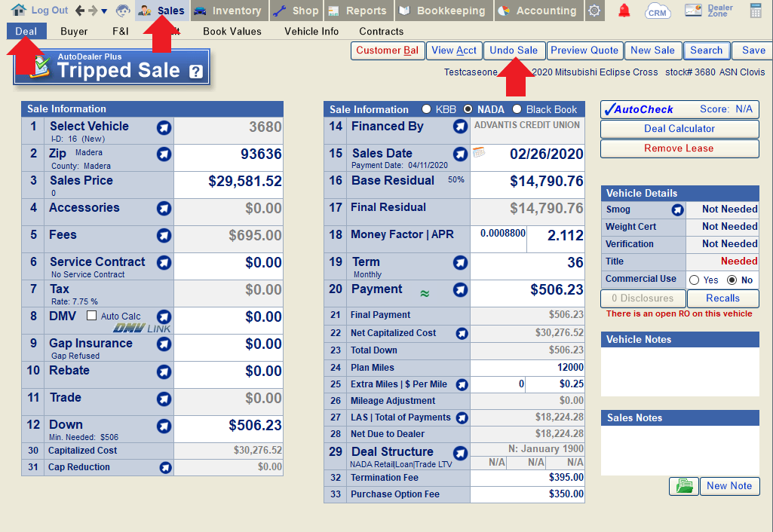Click the Tripped Sale help question mark
The height and width of the screenshot is (532, 773).
click(x=196, y=72)
